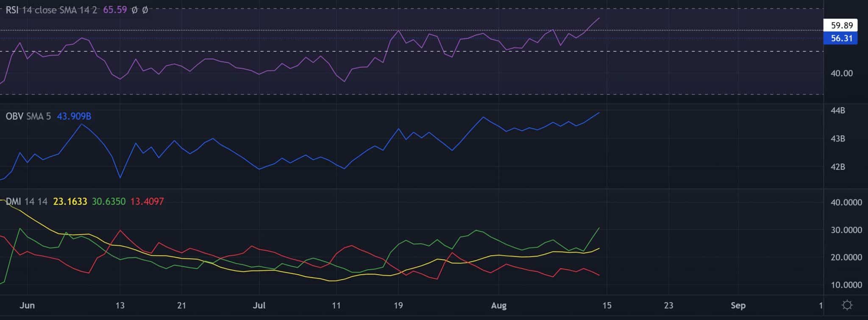Viewport: 868px width, 320px height.
Task: Select the DMI +DI value 30.6350
Action: coord(109,201)
